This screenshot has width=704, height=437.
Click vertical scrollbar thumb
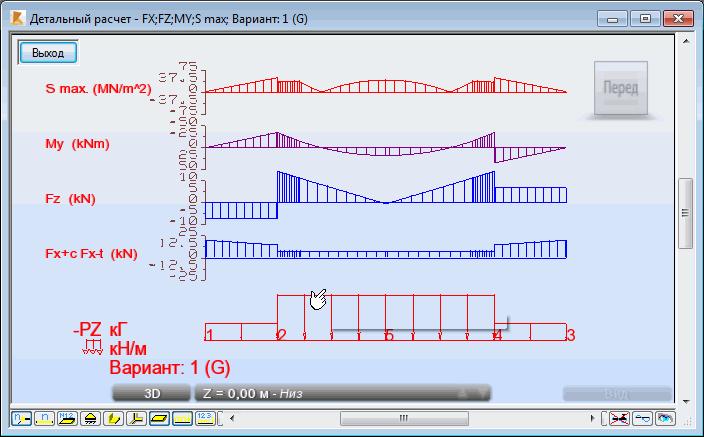(686, 213)
